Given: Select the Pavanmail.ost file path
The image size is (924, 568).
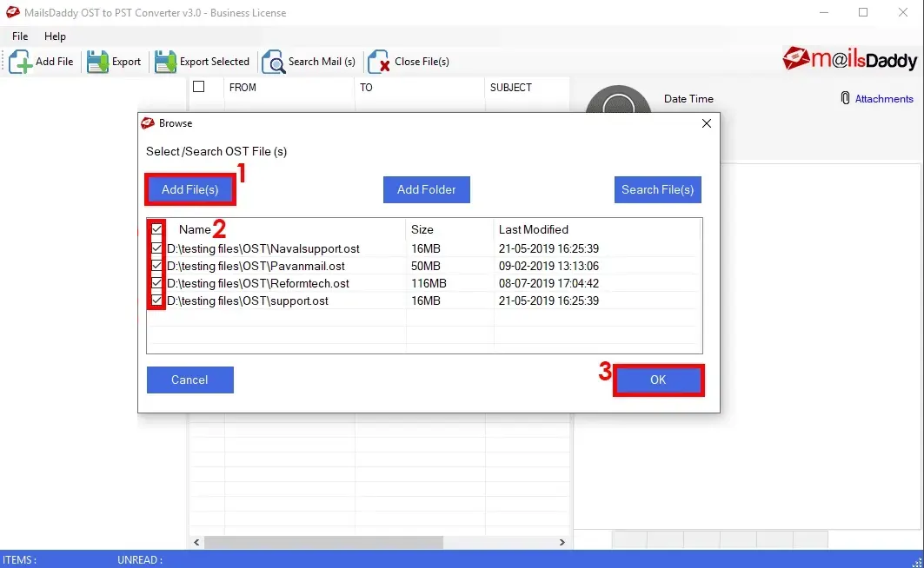Looking at the screenshot, I should click(x=256, y=266).
